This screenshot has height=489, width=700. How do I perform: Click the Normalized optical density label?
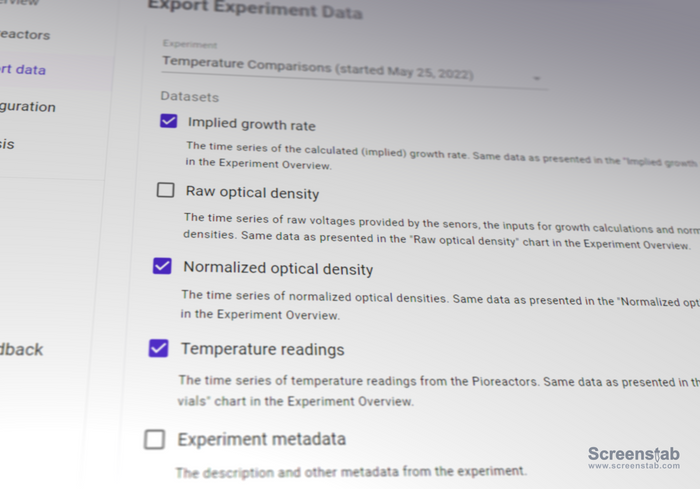[278, 269]
